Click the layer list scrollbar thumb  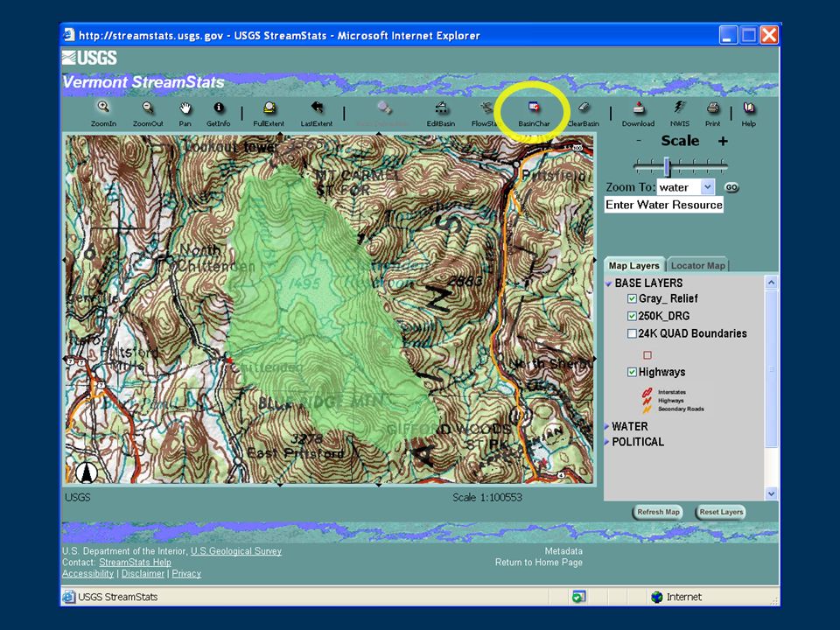tap(772, 368)
